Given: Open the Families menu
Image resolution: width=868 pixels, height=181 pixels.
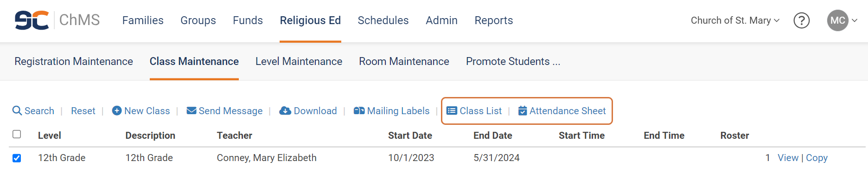Looking at the screenshot, I should pos(143,20).
